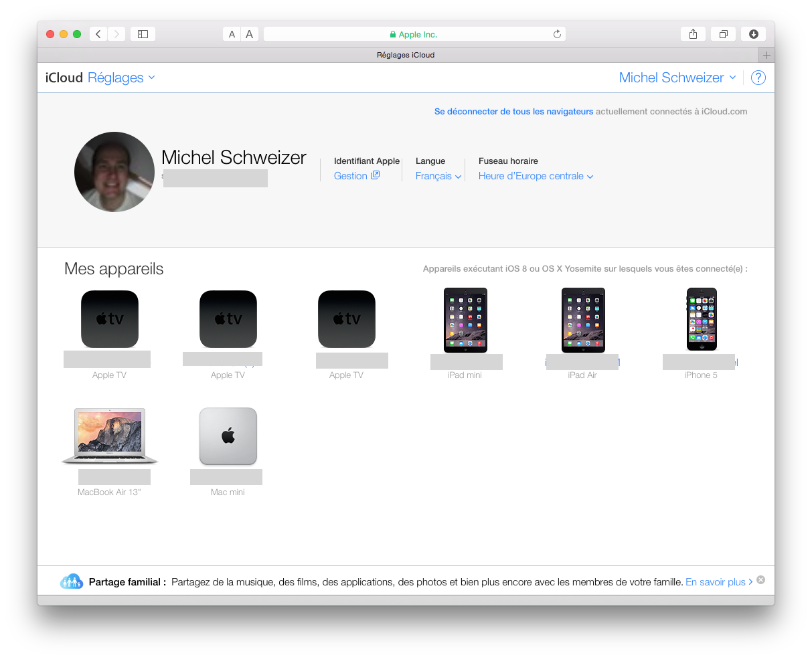Open the iPad Air device

click(583, 320)
